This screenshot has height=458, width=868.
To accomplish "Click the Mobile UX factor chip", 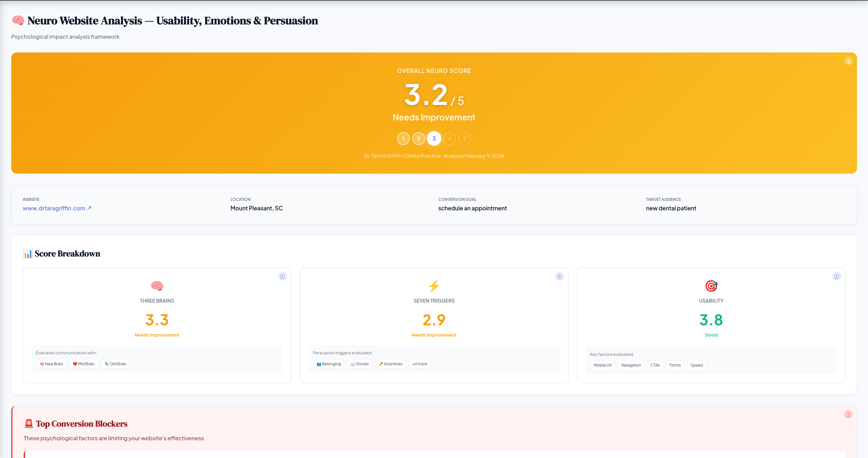I will click(602, 365).
